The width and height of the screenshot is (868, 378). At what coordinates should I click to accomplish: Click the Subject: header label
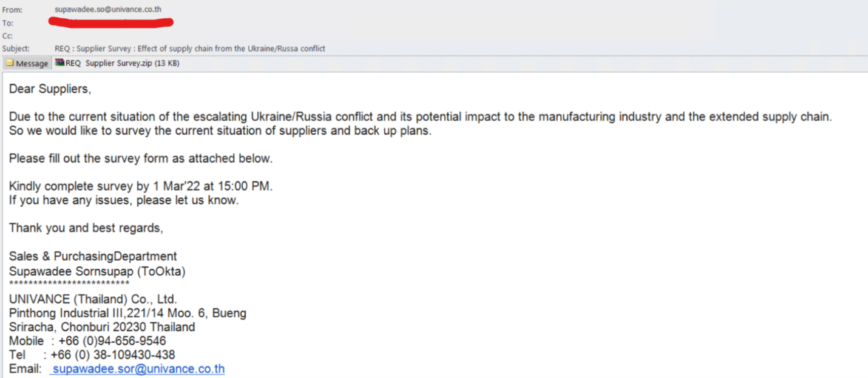16,49
